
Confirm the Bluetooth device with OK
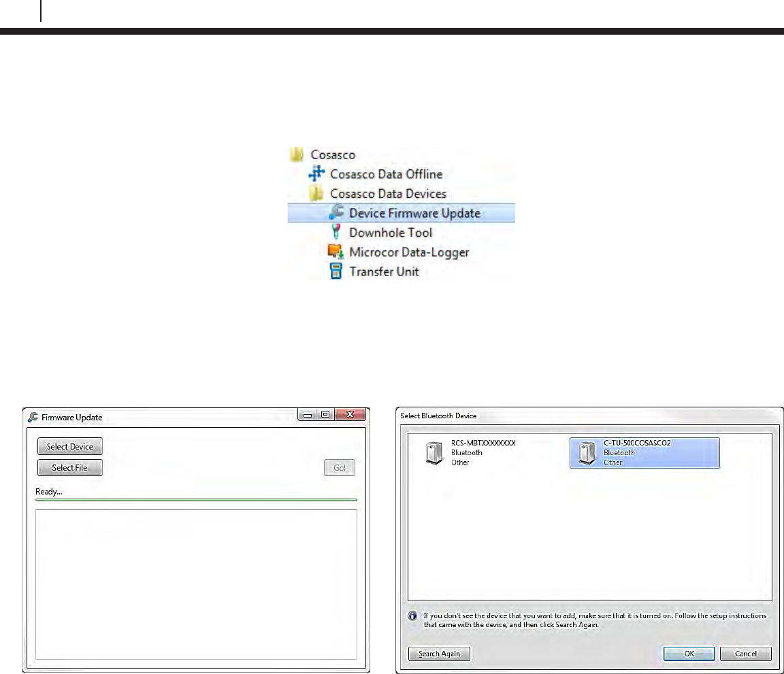(x=689, y=654)
